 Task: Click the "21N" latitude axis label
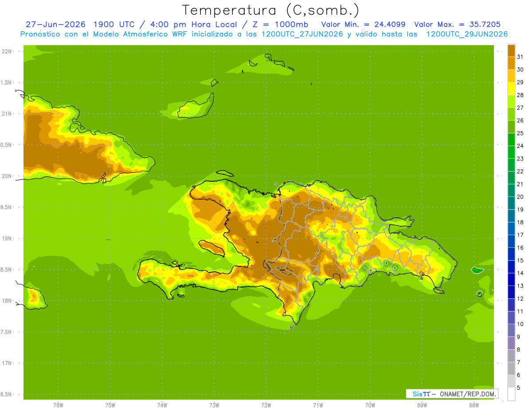click(7, 114)
